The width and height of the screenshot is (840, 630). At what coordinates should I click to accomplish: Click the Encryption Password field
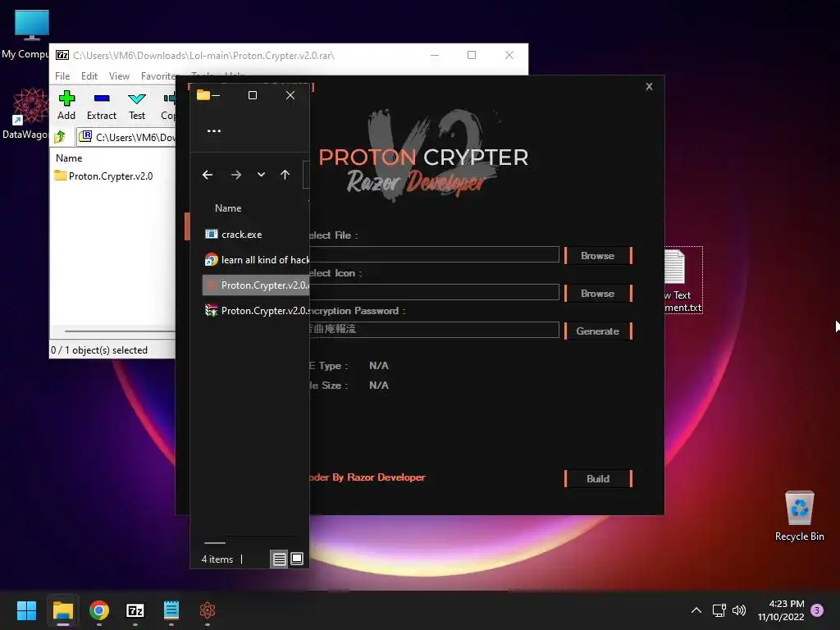434,330
